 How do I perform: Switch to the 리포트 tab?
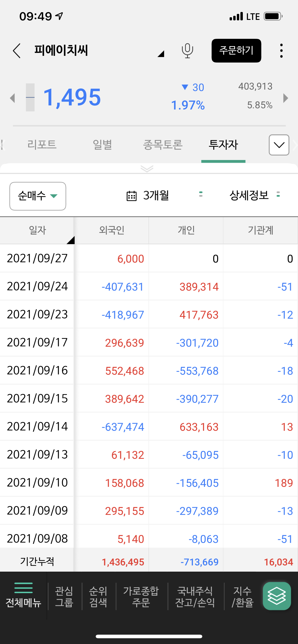tap(42, 145)
